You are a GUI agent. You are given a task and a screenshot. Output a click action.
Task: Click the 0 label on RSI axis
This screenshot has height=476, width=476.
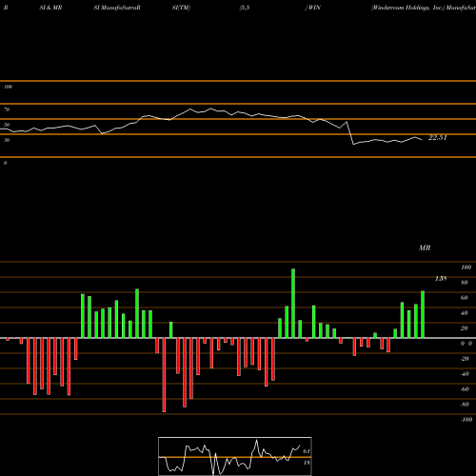(5, 163)
